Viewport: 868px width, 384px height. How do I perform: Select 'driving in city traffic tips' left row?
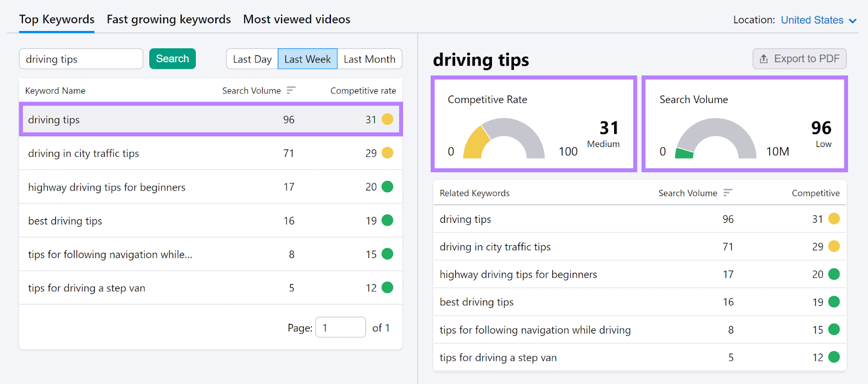click(210, 153)
